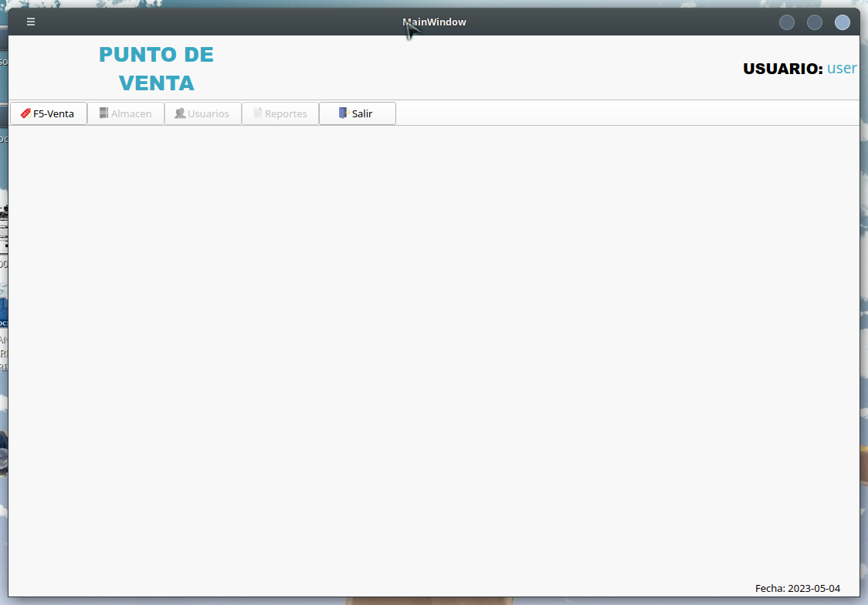Image resolution: width=868 pixels, height=605 pixels.
Task: Close the MainWindow window
Action: (x=842, y=22)
